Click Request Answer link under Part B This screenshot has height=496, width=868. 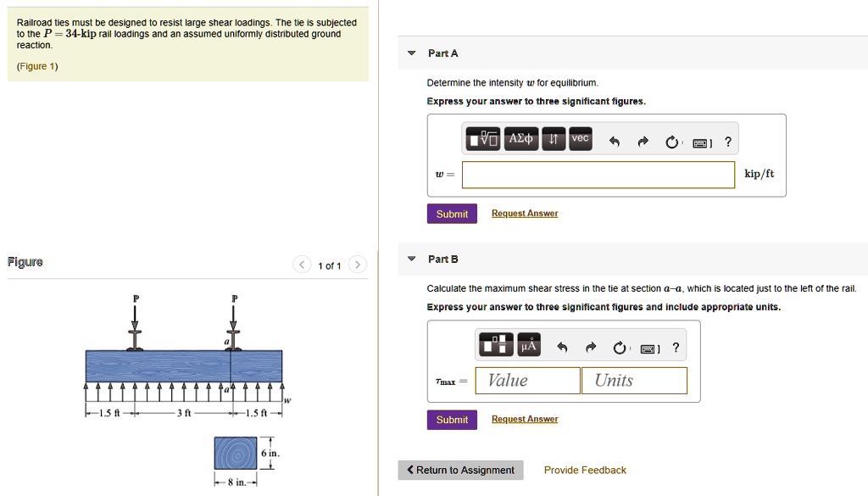tap(525, 419)
